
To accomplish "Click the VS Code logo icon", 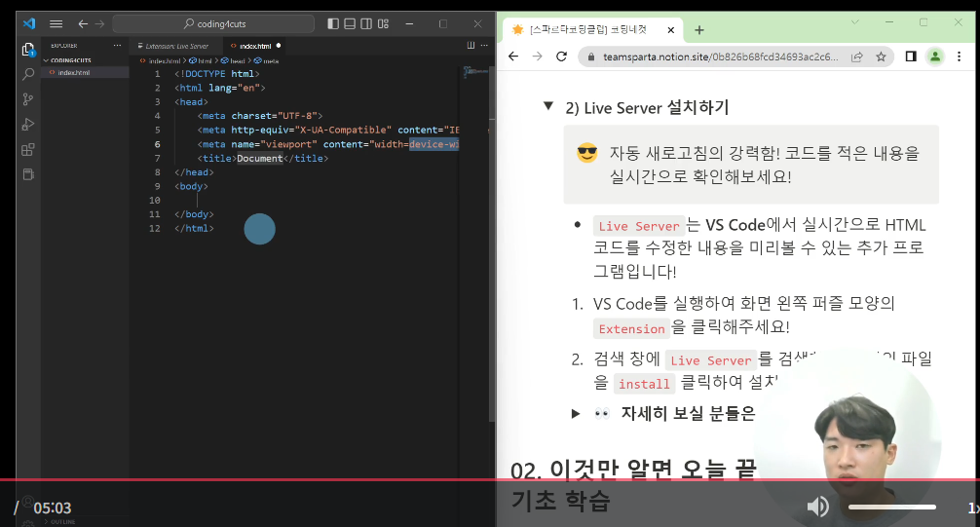I will [29, 23].
